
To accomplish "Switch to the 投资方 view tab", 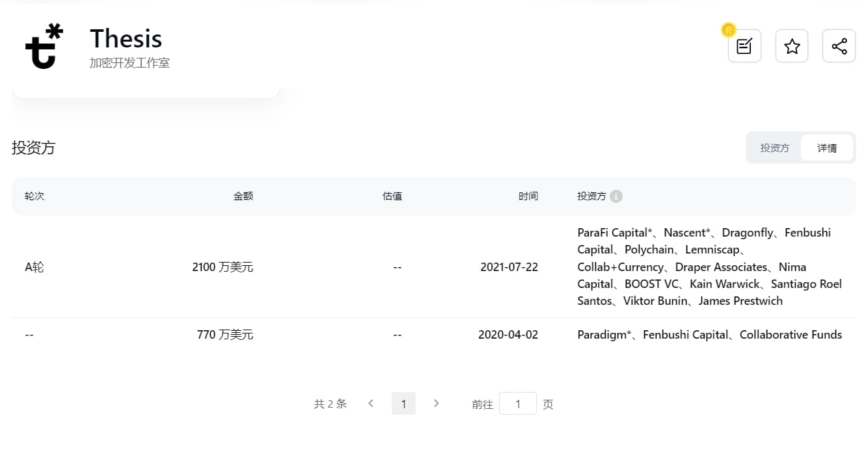I will [774, 148].
